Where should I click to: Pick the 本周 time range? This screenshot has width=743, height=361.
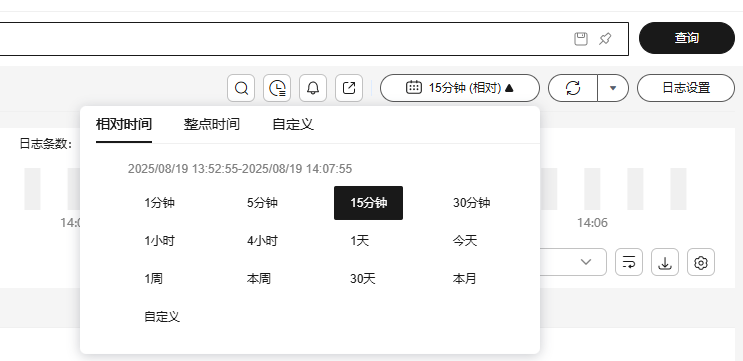coord(259,279)
